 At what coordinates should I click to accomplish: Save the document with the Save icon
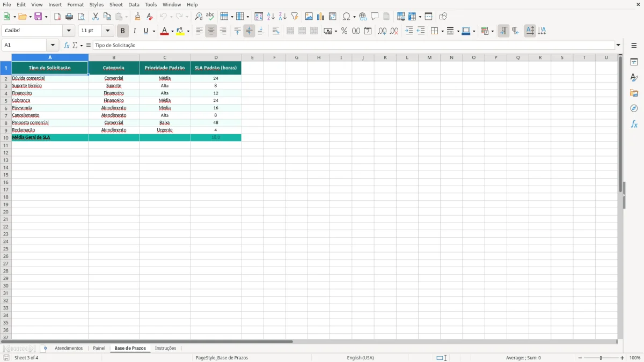tap(38, 17)
